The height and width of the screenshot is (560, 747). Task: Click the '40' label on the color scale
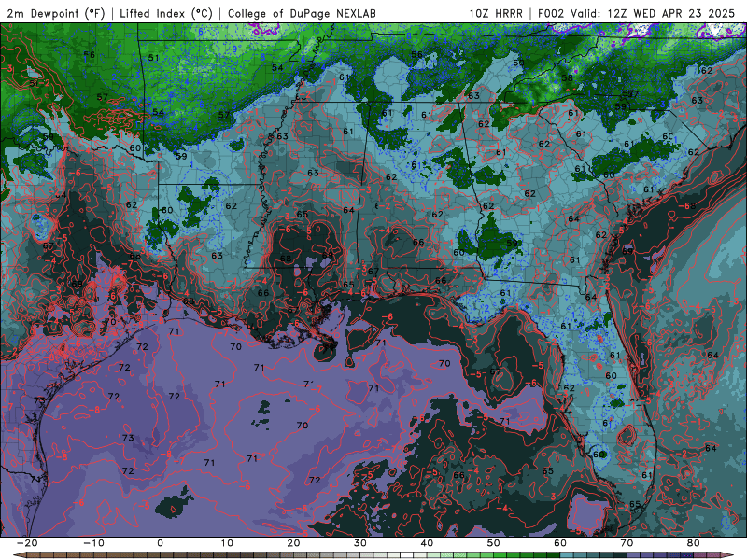tap(427, 543)
